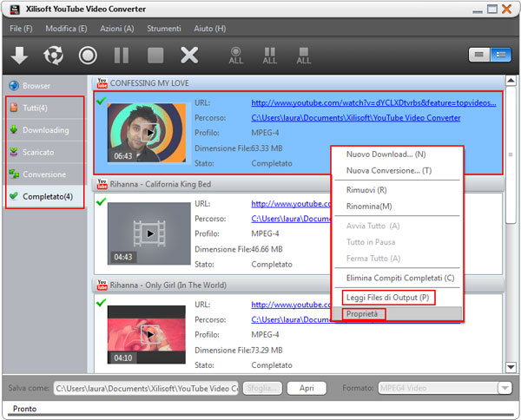This screenshot has width=521, height=420.
Task: Choose Rimuovi (R) from context menu
Action: click(398, 190)
